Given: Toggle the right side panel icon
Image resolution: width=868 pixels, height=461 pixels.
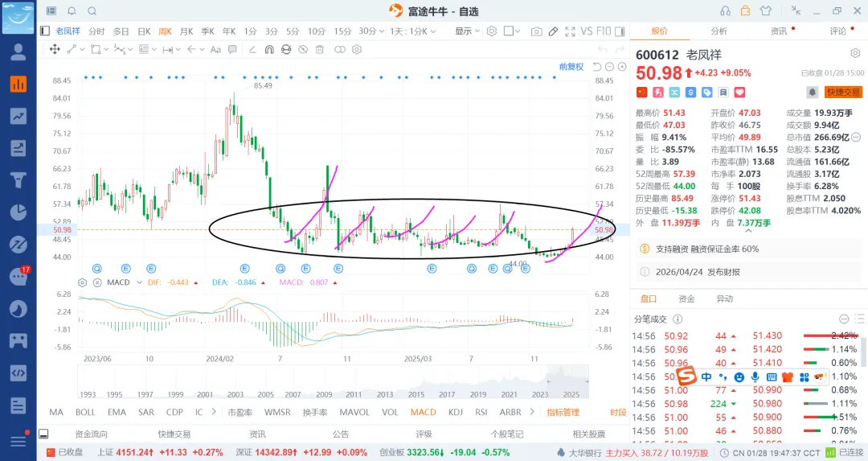Looking at the screenshot, I should [620, 31].
